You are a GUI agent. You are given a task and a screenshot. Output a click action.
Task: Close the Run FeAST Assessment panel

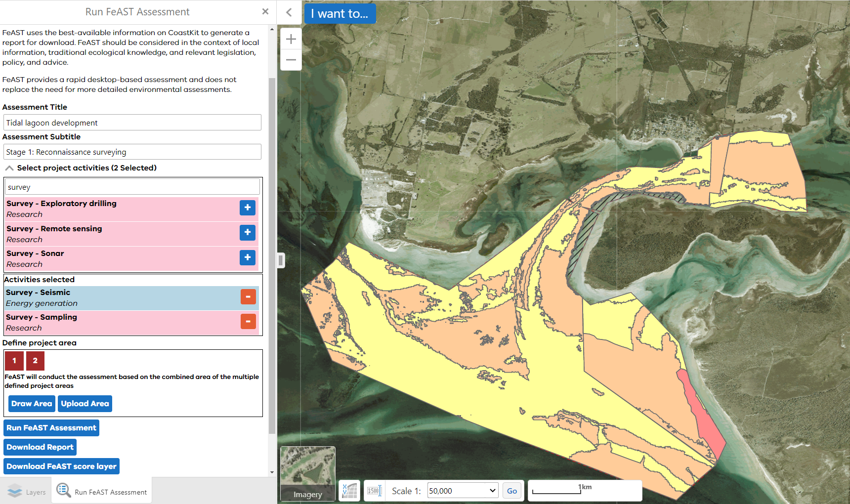(265, 11)
